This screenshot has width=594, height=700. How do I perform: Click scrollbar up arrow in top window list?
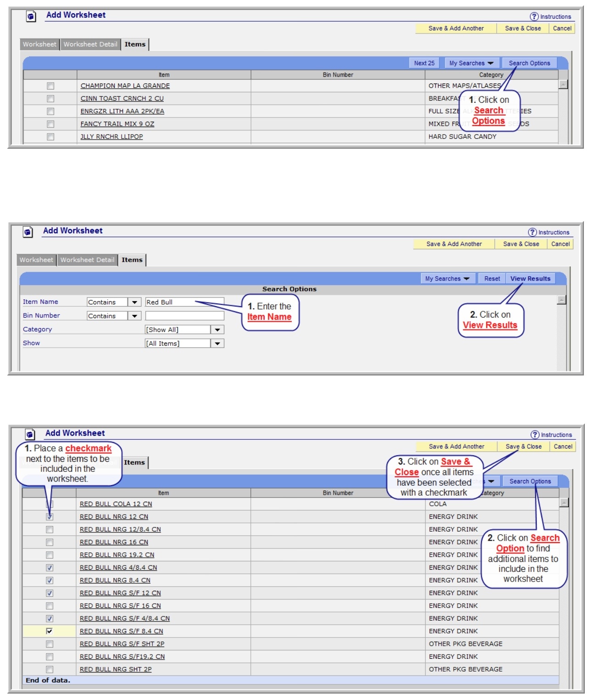pyautogui.click(x=563, y=84)
